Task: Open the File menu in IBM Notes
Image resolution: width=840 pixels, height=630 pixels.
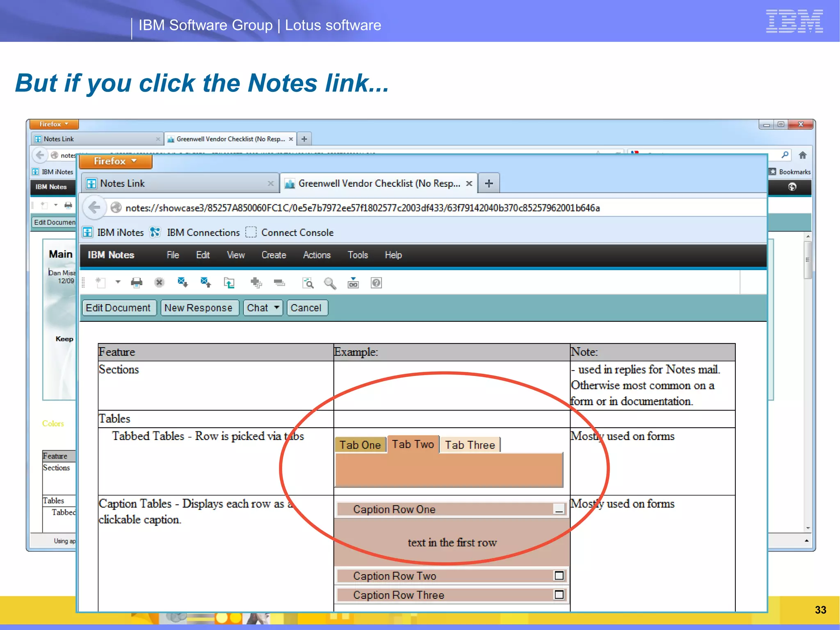Action: tap(173, 255)
